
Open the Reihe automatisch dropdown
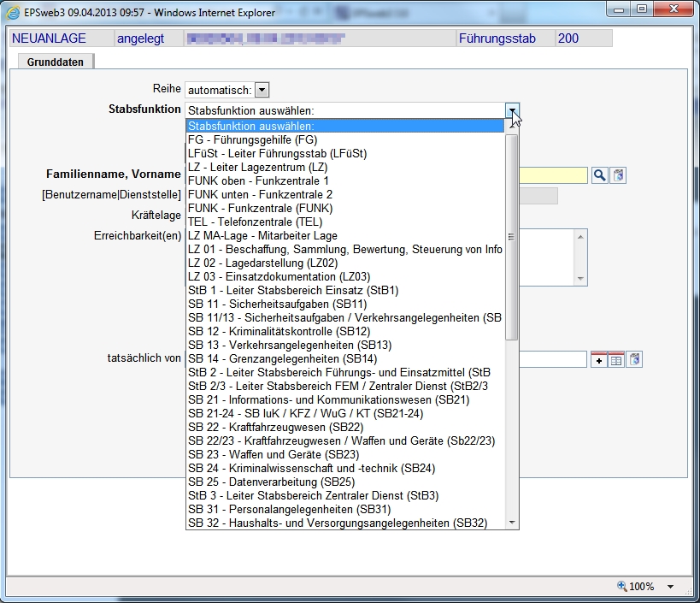262,90
